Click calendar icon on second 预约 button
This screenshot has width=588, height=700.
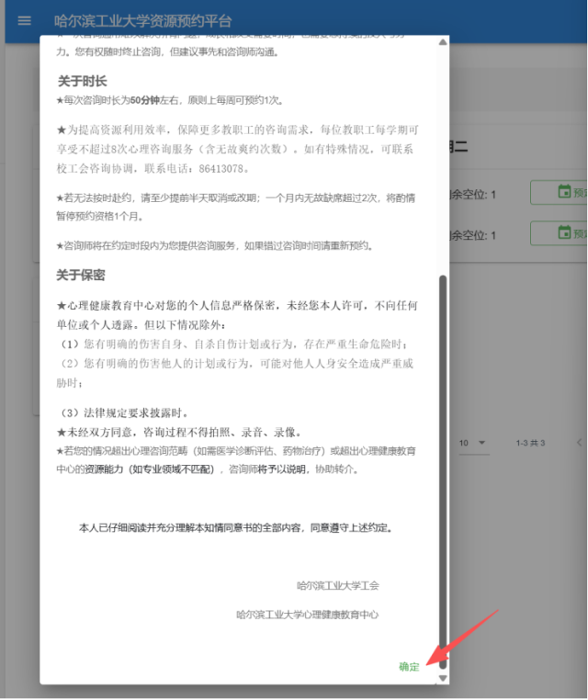(x=565, y=234)
